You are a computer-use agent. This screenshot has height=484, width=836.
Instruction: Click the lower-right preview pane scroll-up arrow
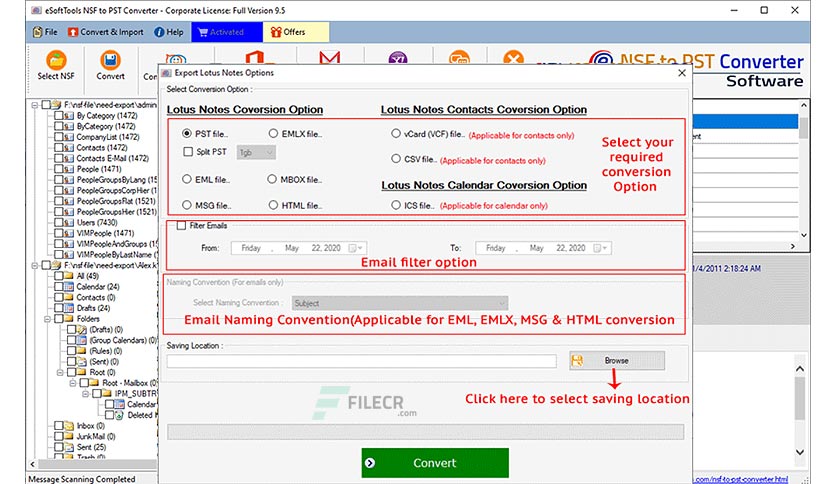(x=800, y=369)
